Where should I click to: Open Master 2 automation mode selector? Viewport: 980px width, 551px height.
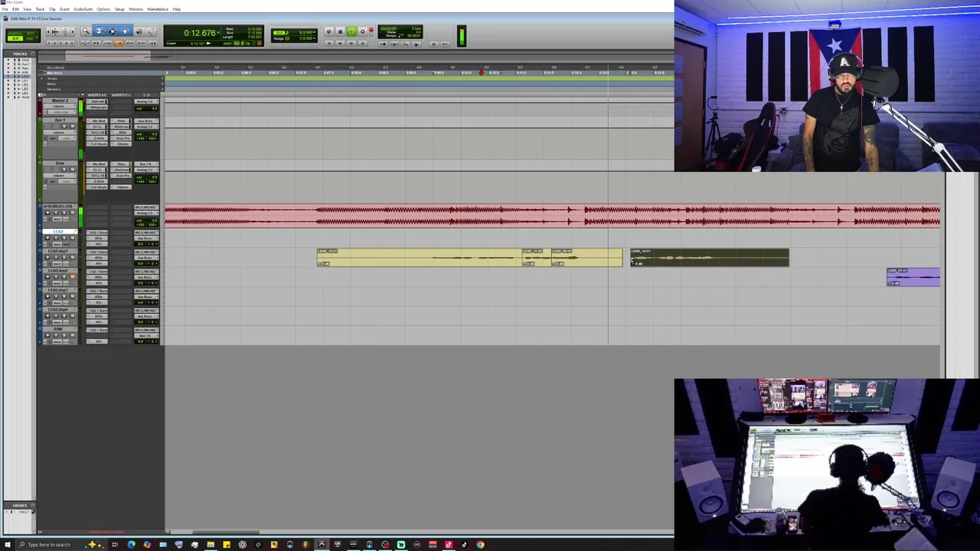click(x=62, y=112)
